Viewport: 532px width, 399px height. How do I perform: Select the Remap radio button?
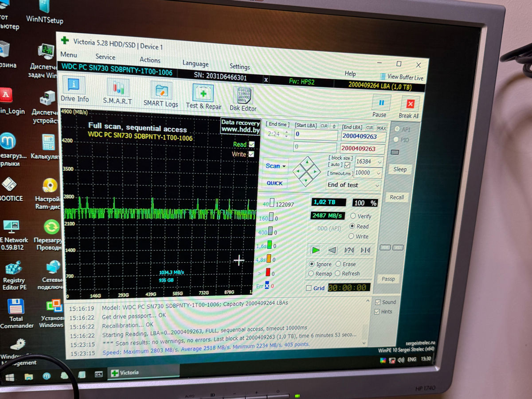311,274
